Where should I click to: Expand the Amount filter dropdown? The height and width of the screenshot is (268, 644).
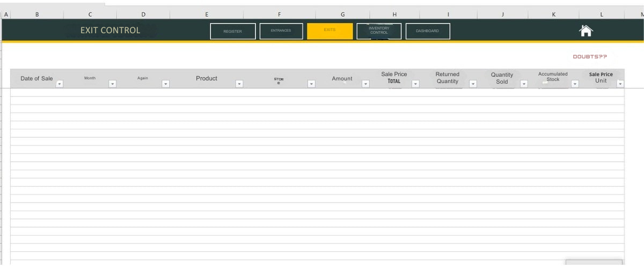[x=365, y=84]
